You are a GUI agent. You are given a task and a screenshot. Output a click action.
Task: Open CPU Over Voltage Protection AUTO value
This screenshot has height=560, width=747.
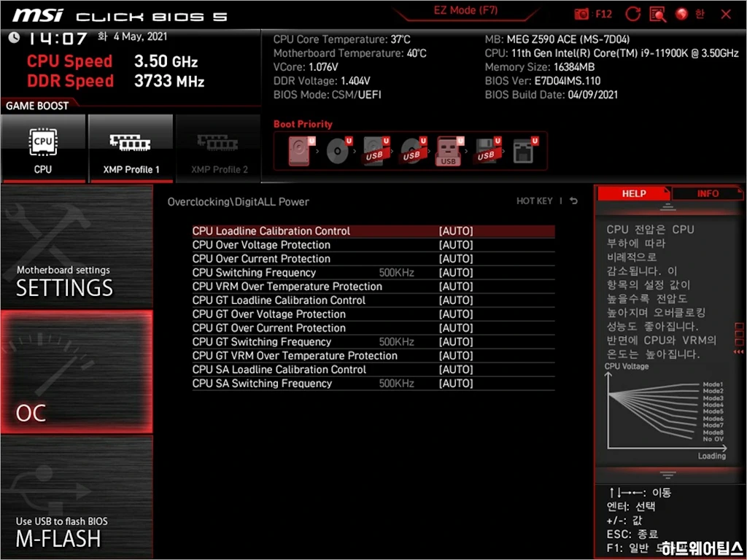point(456,245)
